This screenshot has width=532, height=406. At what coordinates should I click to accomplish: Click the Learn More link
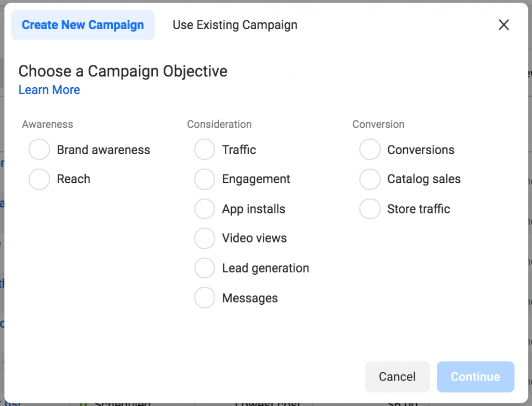49,90
